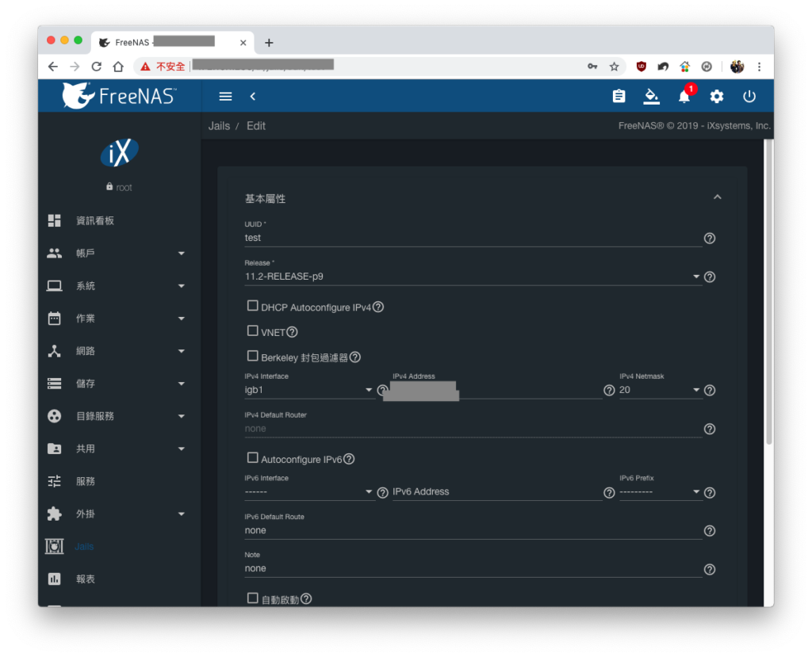Show help for the Release field
This screenshot has width=812, height=657.
pyautogui.click(x=710, y=277)
